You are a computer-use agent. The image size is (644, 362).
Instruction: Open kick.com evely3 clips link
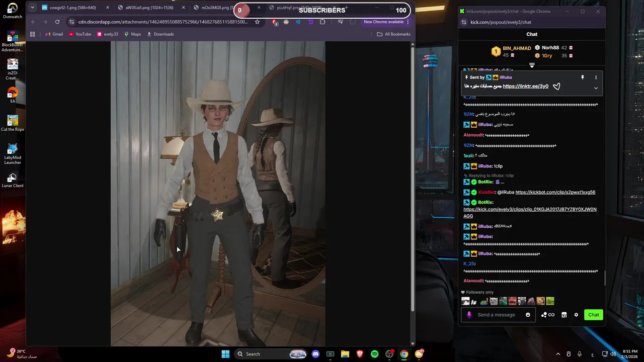coord(530,213)
